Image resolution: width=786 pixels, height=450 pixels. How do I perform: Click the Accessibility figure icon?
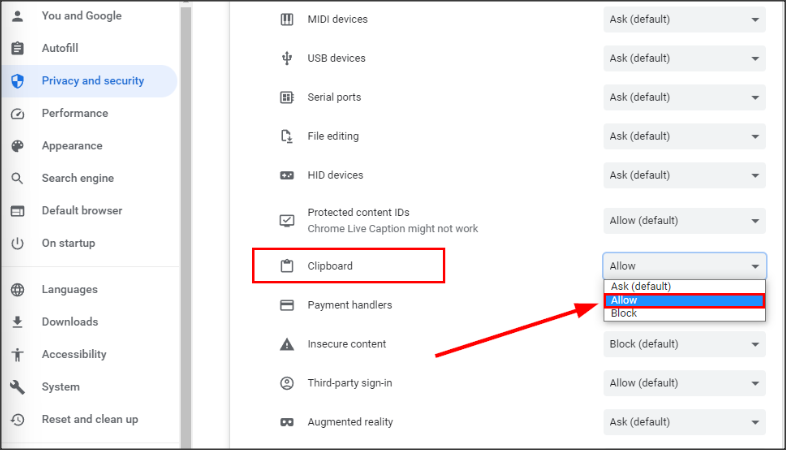[x=17, y=354]
